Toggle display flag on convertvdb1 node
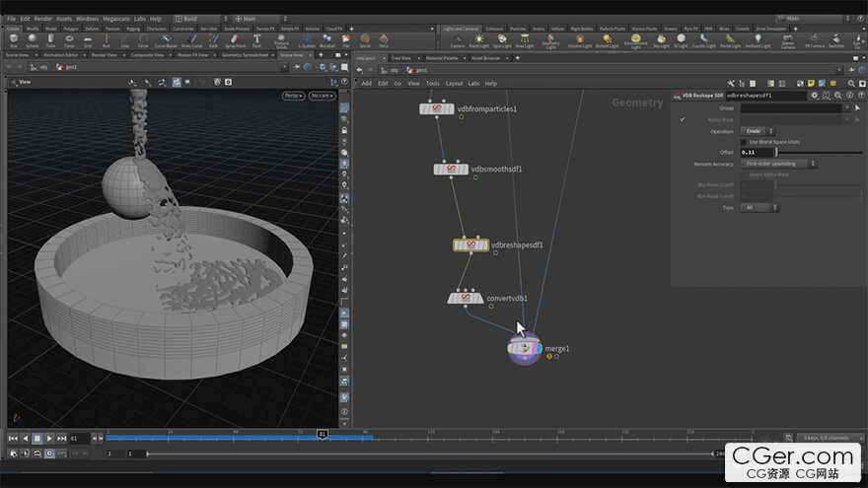868x488 pixels. [x=478, y=298]
